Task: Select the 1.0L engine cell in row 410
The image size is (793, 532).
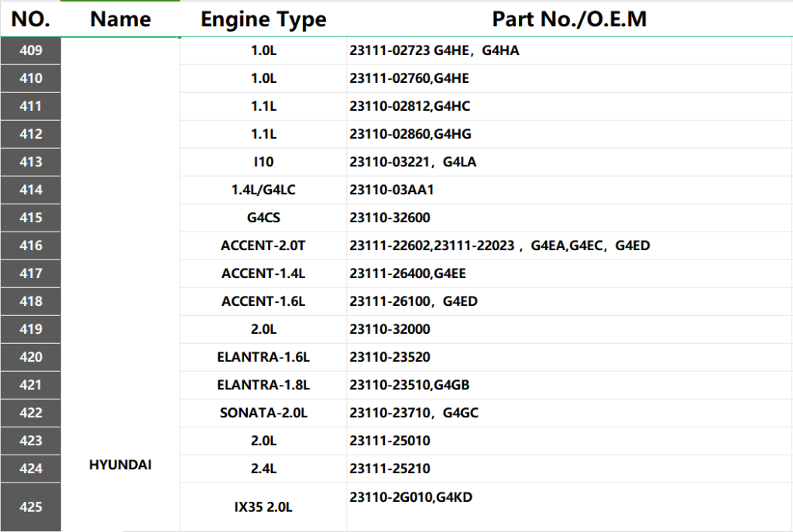Action: (x=263, y=78)
